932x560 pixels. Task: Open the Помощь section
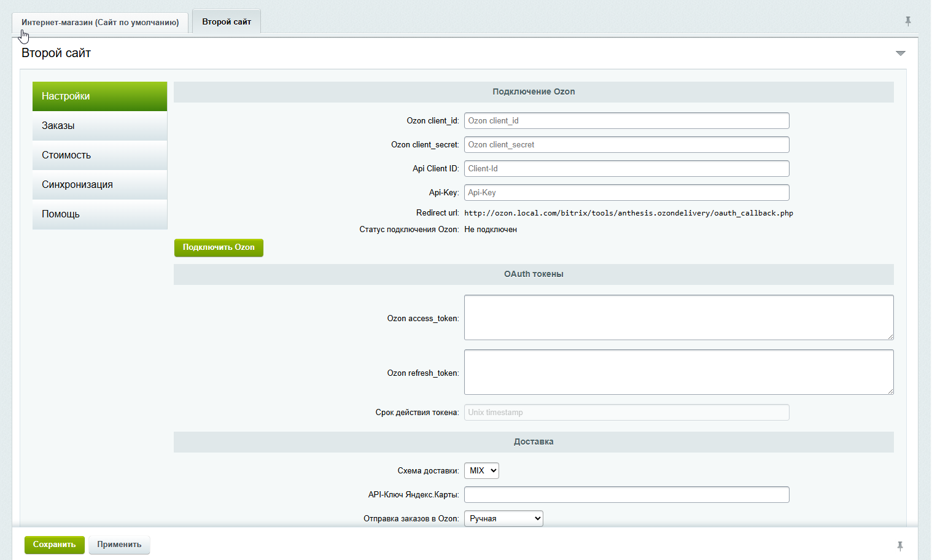[x=99, y=214]
